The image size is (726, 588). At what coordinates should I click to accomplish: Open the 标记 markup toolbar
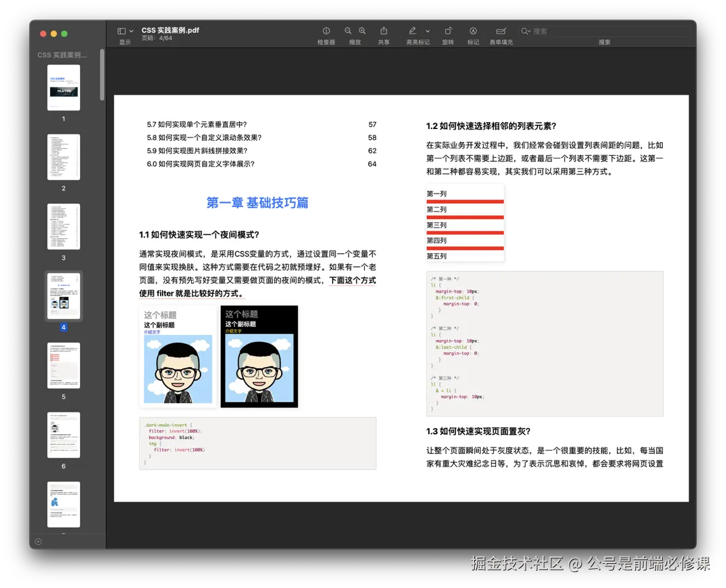click(x=473, y=30)
